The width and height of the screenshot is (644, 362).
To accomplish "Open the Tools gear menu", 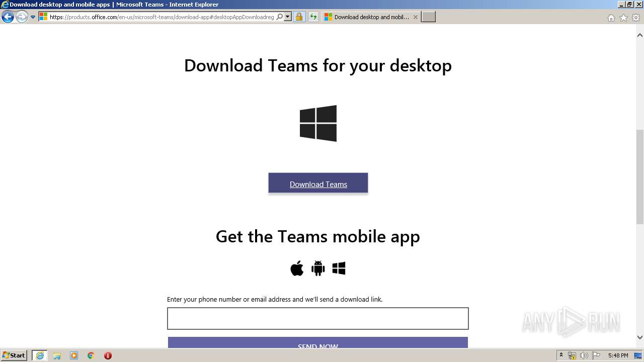I will pyautogui.click(x=636, y=18).
